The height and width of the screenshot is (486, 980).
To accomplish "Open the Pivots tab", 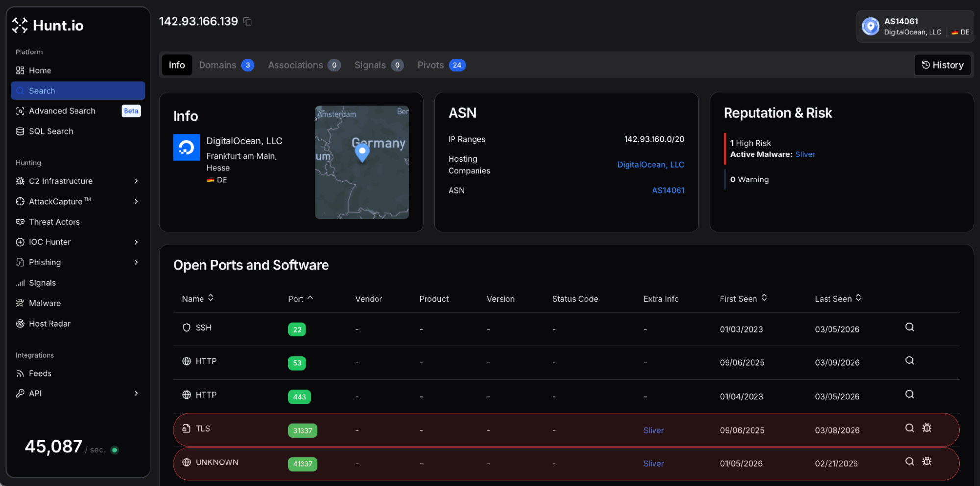I will (x=441, y=65).
